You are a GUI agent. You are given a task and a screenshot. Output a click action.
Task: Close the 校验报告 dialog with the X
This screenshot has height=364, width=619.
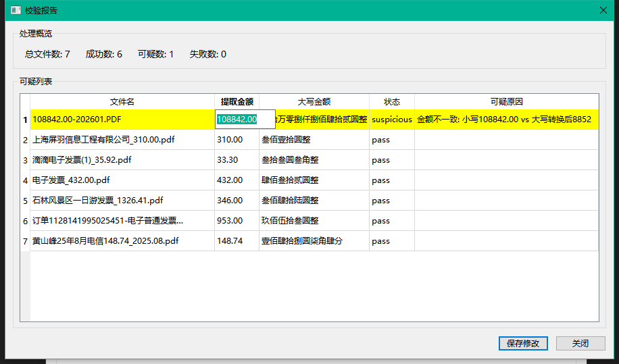[x=603, y=10]
